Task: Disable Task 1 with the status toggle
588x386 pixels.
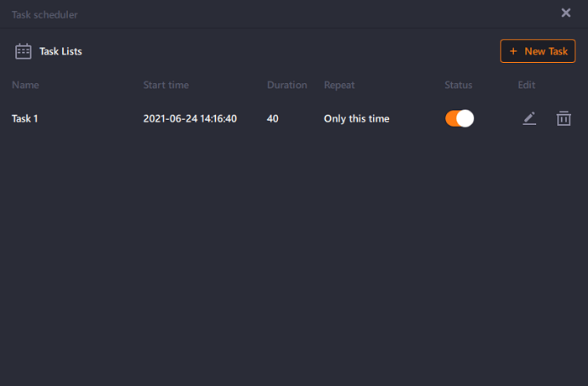Action: (x=459, y=118)
